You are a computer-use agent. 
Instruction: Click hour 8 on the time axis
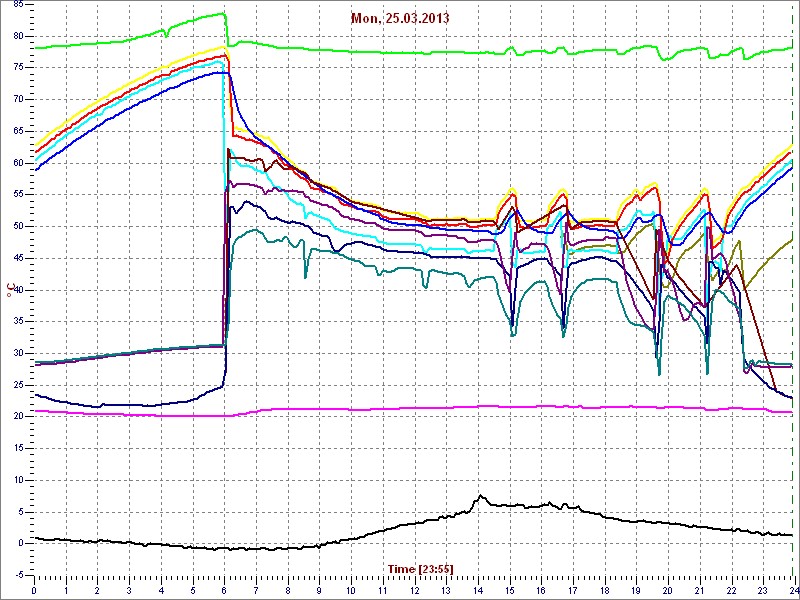tap(288, 590)
